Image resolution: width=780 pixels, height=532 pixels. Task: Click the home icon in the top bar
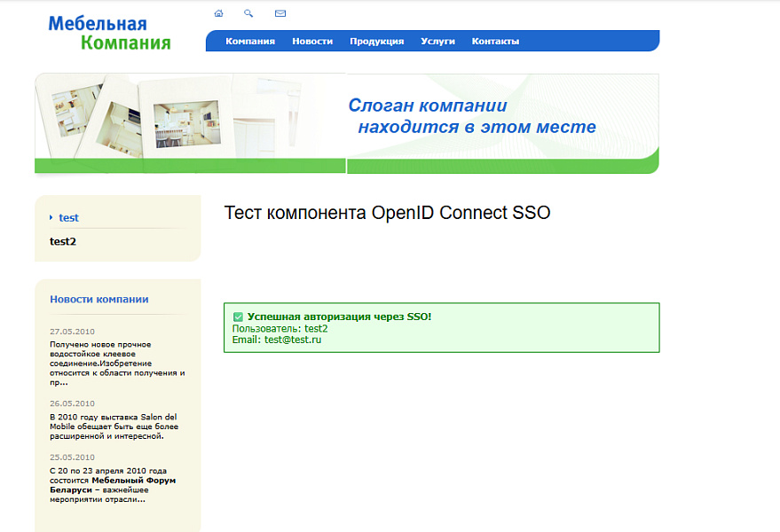(x=218, y=13)
